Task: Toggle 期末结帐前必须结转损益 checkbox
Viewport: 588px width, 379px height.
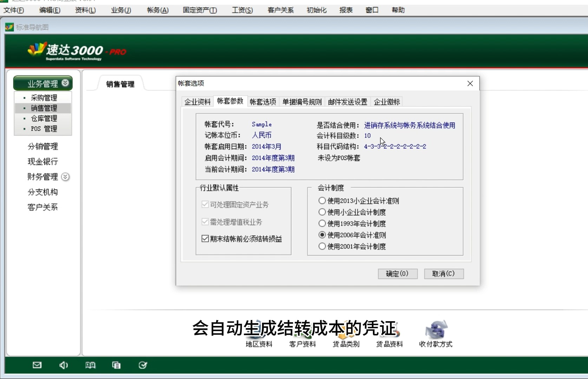Action: click(205, 239)
